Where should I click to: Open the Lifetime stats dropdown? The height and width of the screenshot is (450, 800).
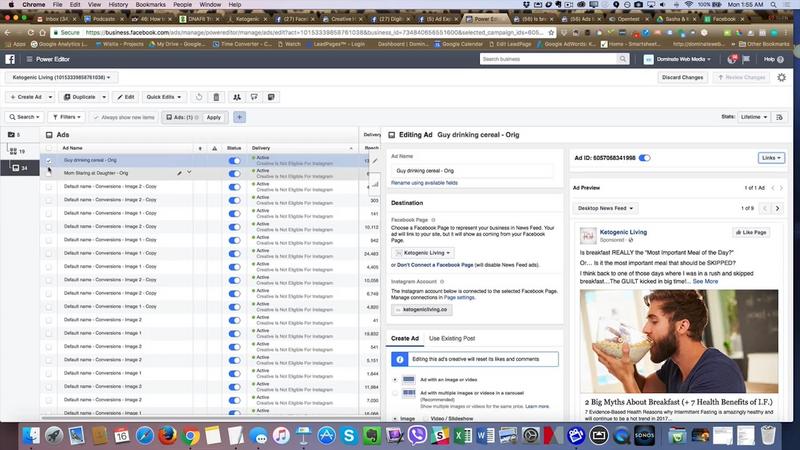[754, 117]
